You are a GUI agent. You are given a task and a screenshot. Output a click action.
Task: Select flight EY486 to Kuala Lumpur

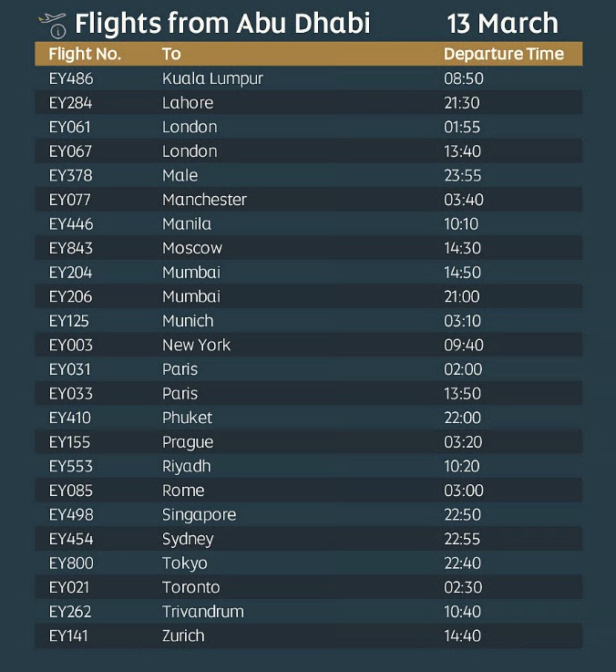click(308, 78)
